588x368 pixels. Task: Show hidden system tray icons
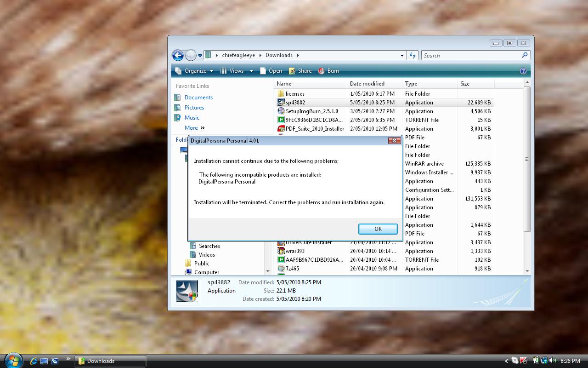tap(506, 361)
